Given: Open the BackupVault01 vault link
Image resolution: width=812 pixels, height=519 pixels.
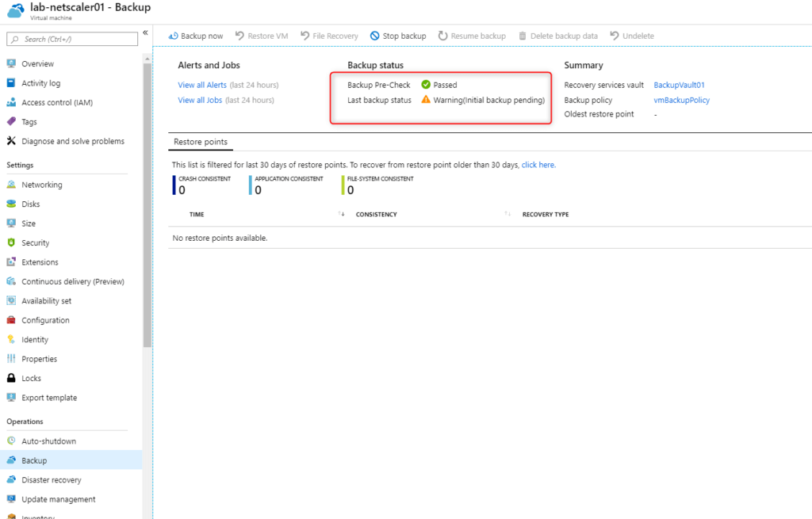Looking at the screenshot, I should click(679, 85).
